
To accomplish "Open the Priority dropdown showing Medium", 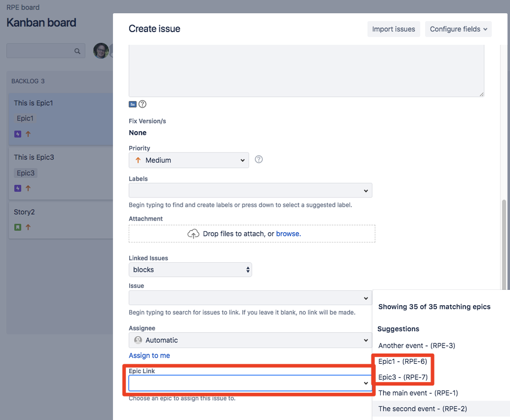I will point(189,160).
